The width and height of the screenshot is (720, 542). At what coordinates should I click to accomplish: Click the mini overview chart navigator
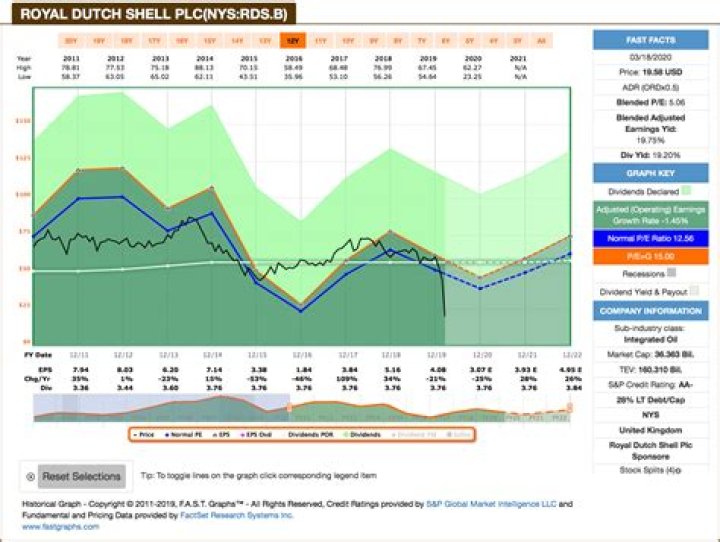pos(302,408)
